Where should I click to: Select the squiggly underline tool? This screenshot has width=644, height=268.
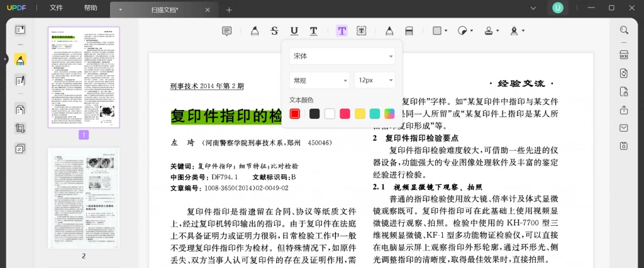[313, 31]
